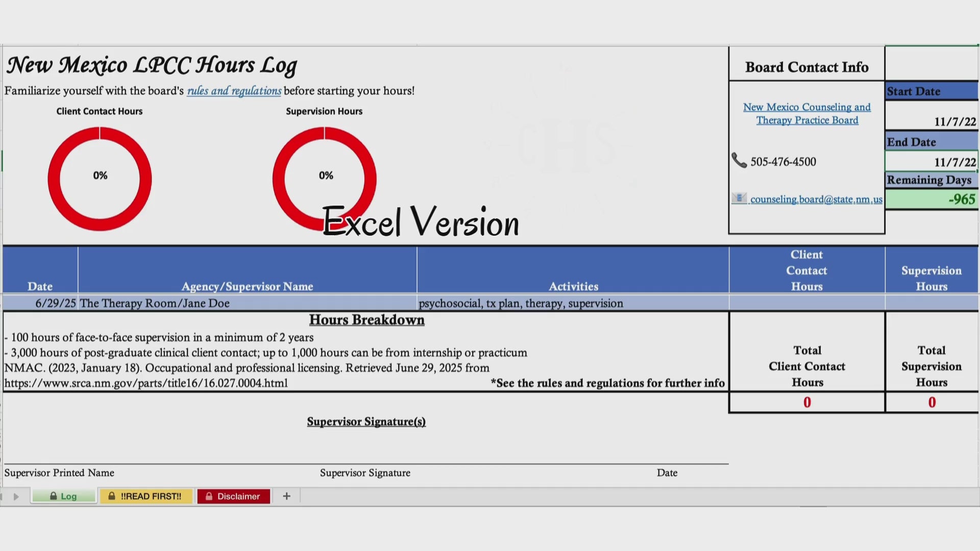
Task: Select the Total Supervision Hours value 0
Action: tap(932, 402)
